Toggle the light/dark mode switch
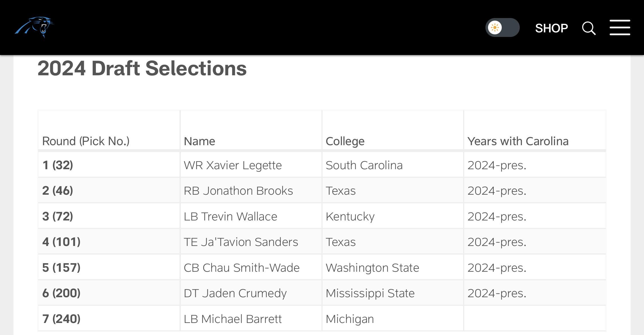Image resolution: width=644 pixels, height=335 pixels. click(x=503, y=27)
